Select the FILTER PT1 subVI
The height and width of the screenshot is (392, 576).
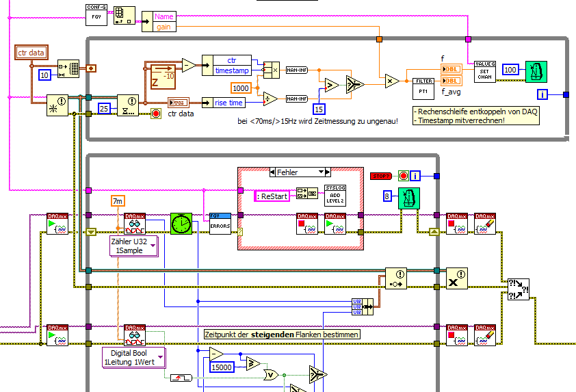423,88
